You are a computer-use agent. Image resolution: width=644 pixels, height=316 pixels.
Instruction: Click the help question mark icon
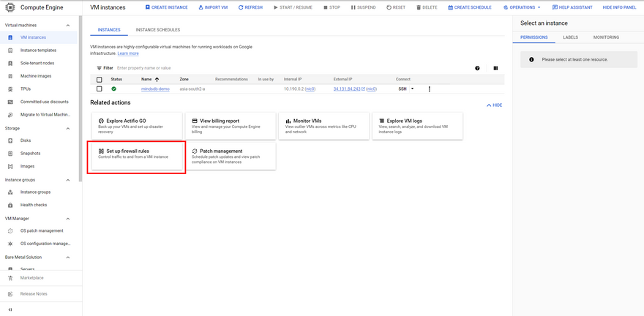click(477, 68)
